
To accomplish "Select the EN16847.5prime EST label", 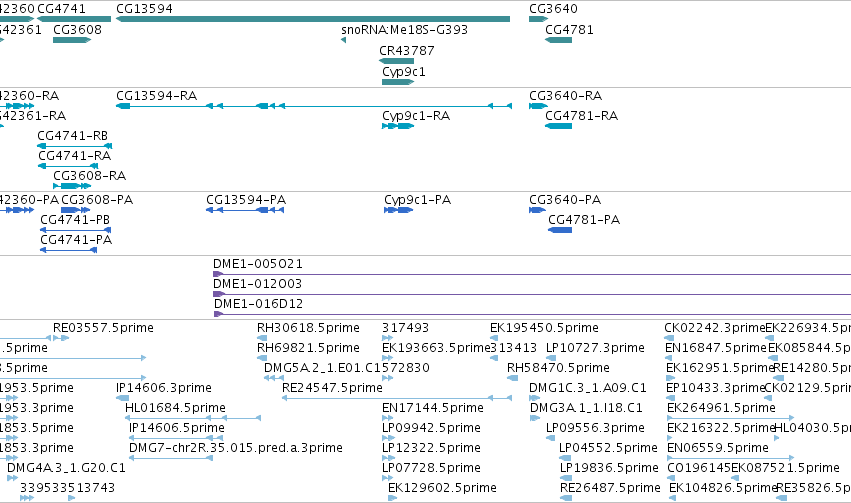I will (x=716, y=348).
